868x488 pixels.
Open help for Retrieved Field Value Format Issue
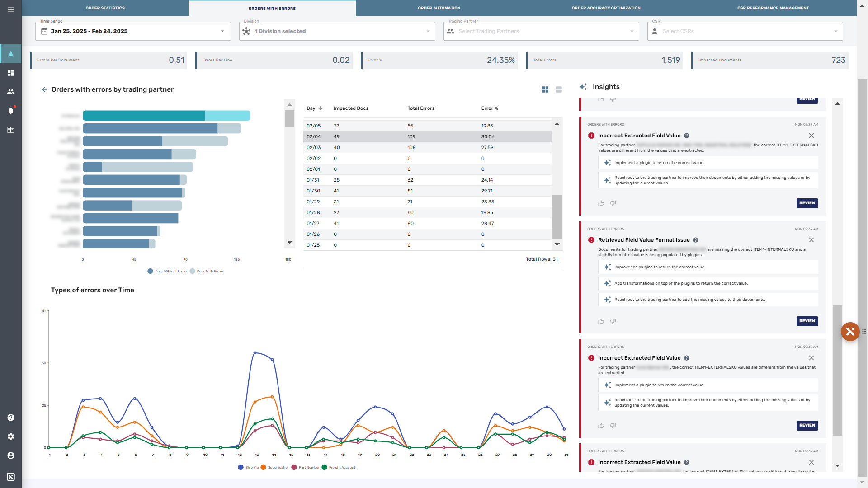[696, 240]
